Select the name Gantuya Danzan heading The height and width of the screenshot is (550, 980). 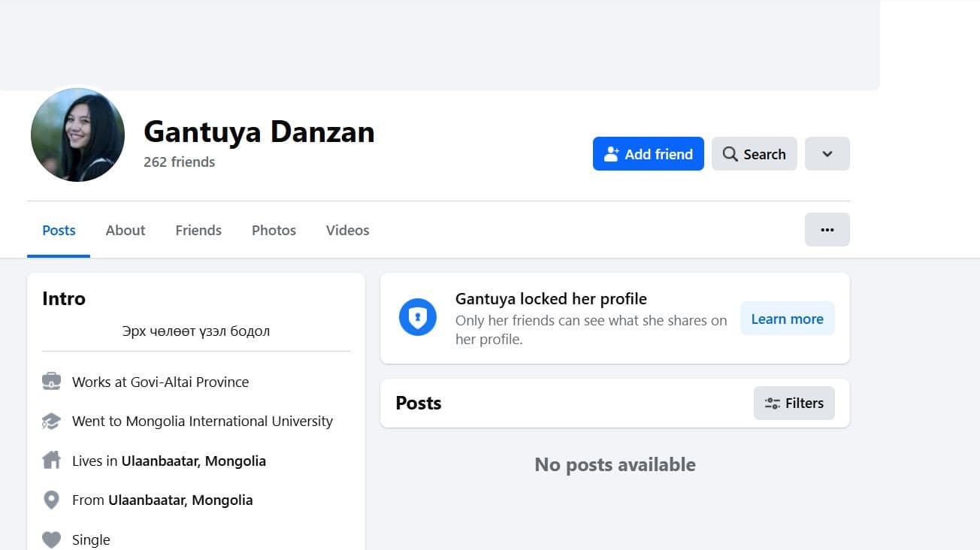(x=259, y=131)
